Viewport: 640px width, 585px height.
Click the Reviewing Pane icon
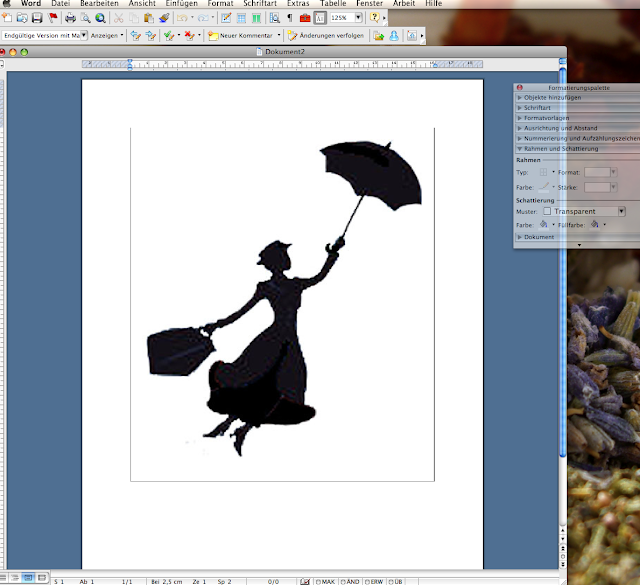tap(412, 36)
